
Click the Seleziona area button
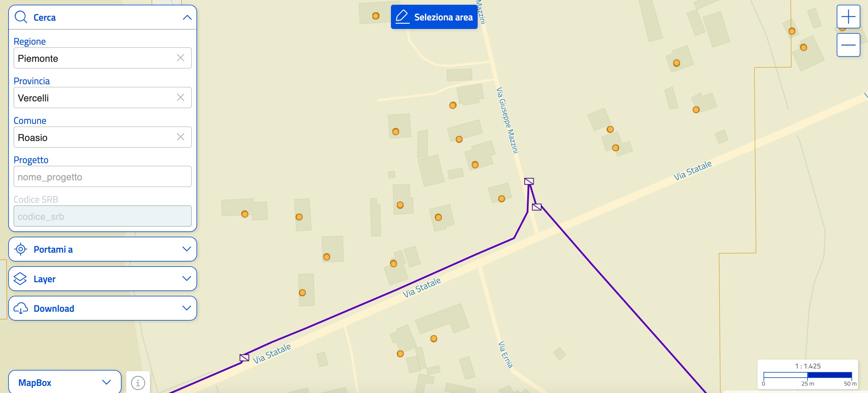[434, 17]
